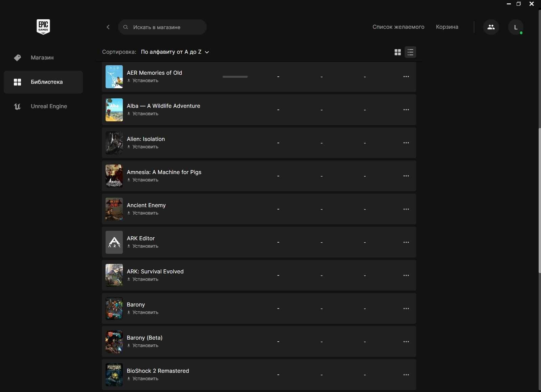Click the Сортировка label
Image resolution: width=541 pixels, height=392 pixels.
[x=119, y=52]
